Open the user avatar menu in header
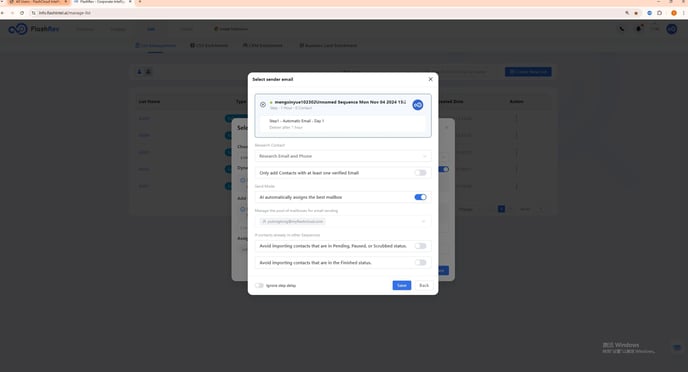688x372 pixels. [671, 29]
